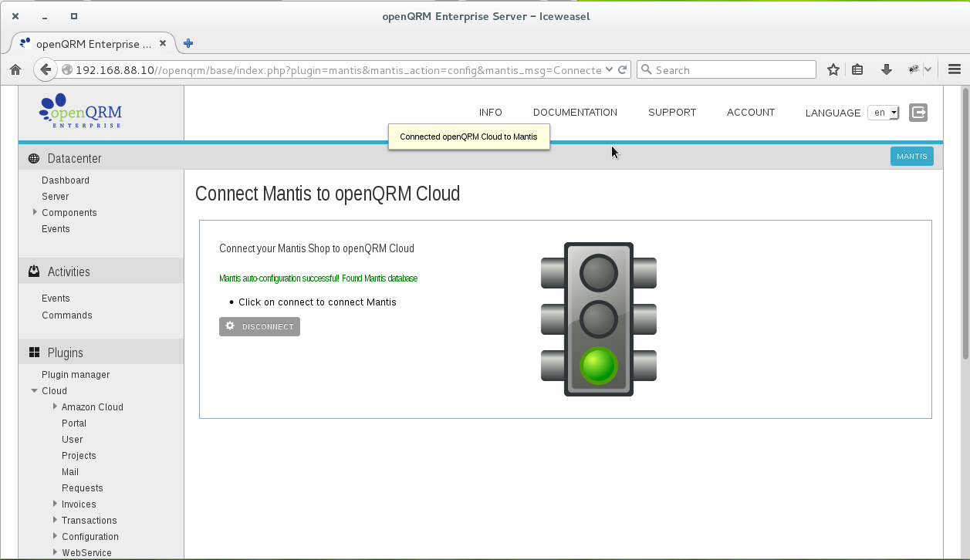The image size is (970, 560).
Task: Open the Cloud Mail link
Action: (x=70, y=472)
